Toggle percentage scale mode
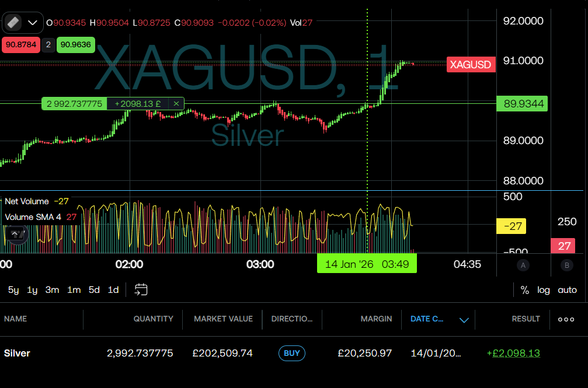This screenshot has width=588, height=388. (x=524, y=290)
